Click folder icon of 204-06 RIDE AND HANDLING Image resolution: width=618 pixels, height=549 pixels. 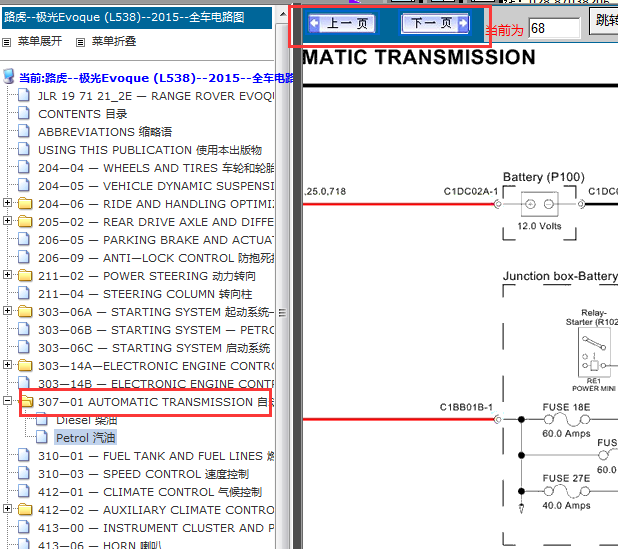[x=25, y=204]
